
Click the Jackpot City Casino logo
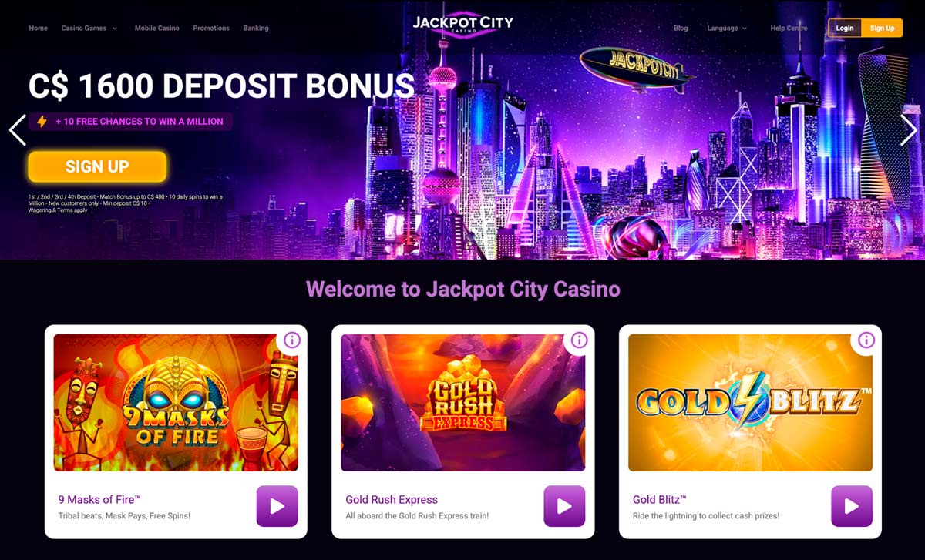(462, 25)
